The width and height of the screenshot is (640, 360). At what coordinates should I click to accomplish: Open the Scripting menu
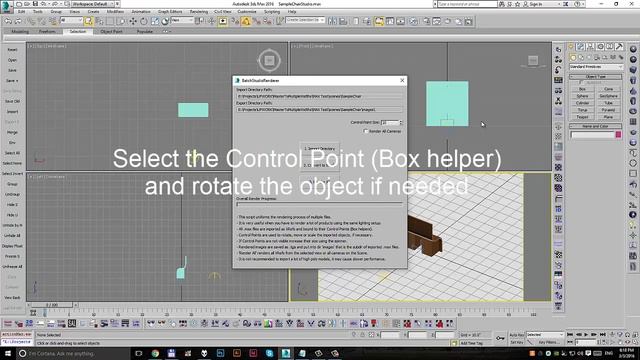coord(272,12)
